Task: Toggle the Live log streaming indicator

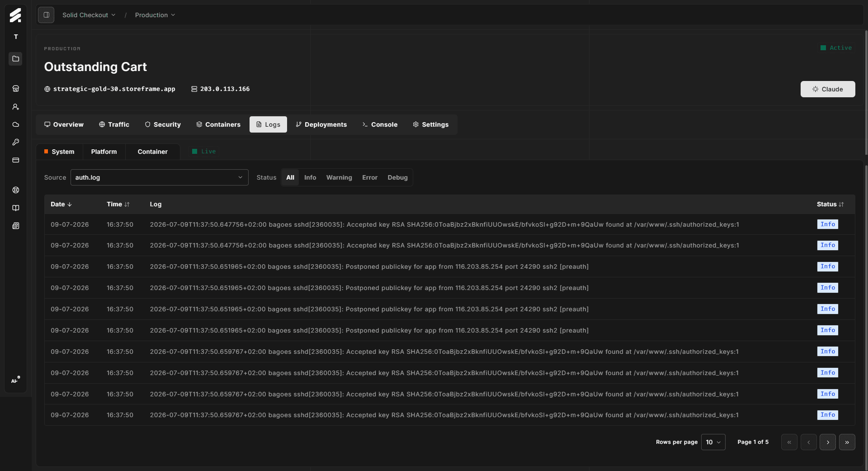Action: pos(204,152)
